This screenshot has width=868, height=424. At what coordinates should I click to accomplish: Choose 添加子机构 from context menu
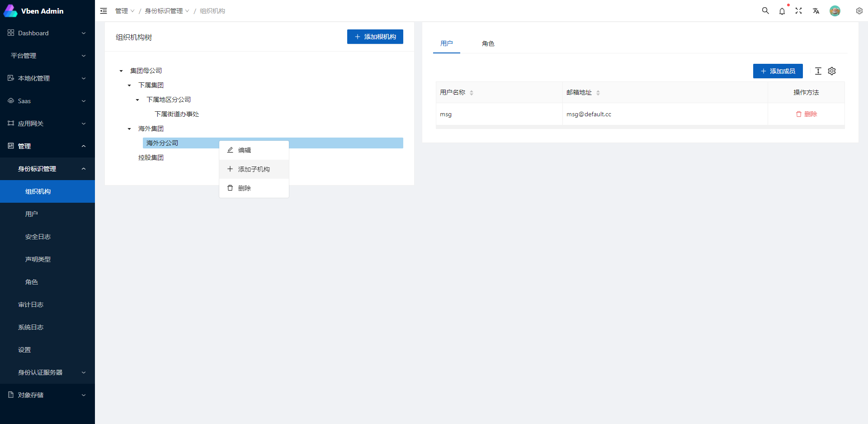(x=254, y=169)
